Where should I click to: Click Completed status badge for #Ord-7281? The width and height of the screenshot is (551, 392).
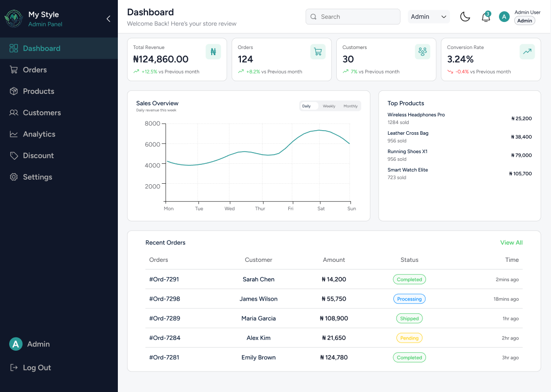tap(409, 357)
